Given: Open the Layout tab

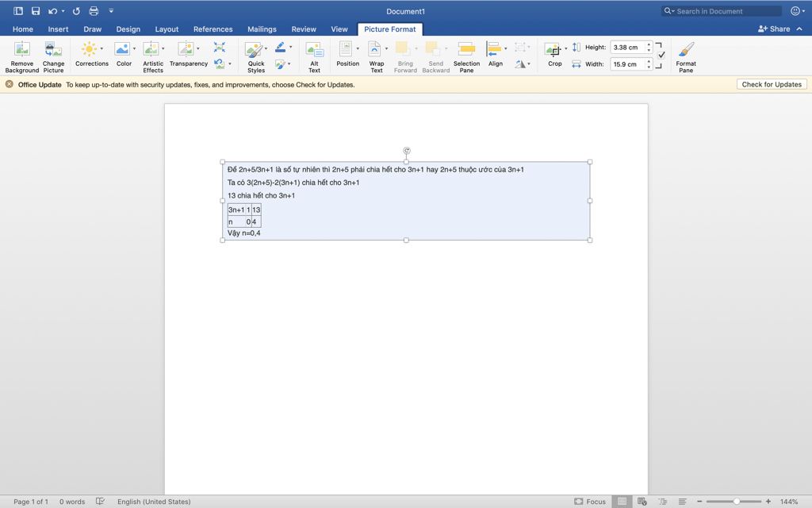Looking at the screenshot, I should point(167,29).
